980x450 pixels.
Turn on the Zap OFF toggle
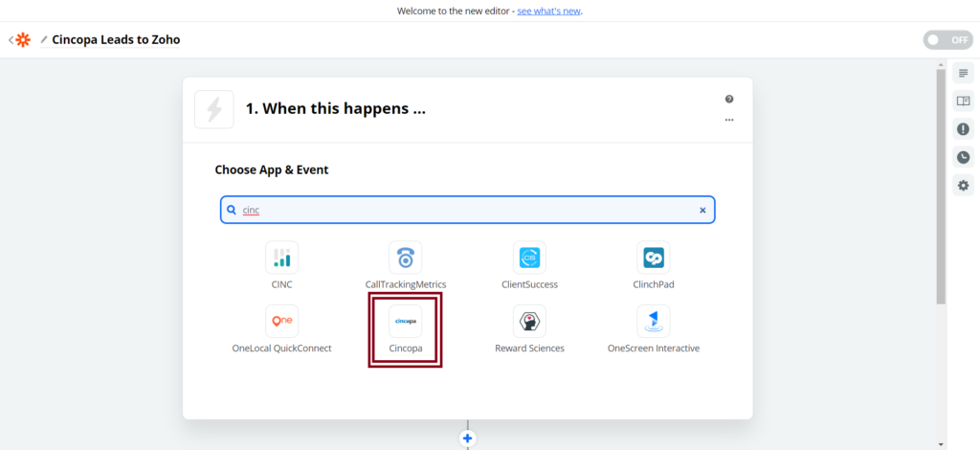tap(947, 40)
